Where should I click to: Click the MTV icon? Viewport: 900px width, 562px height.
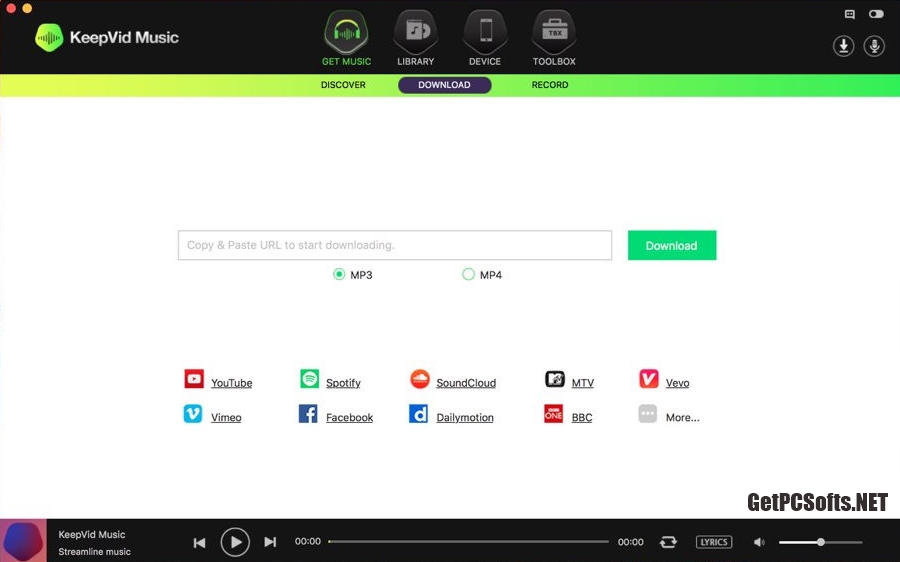click(554, 379)
